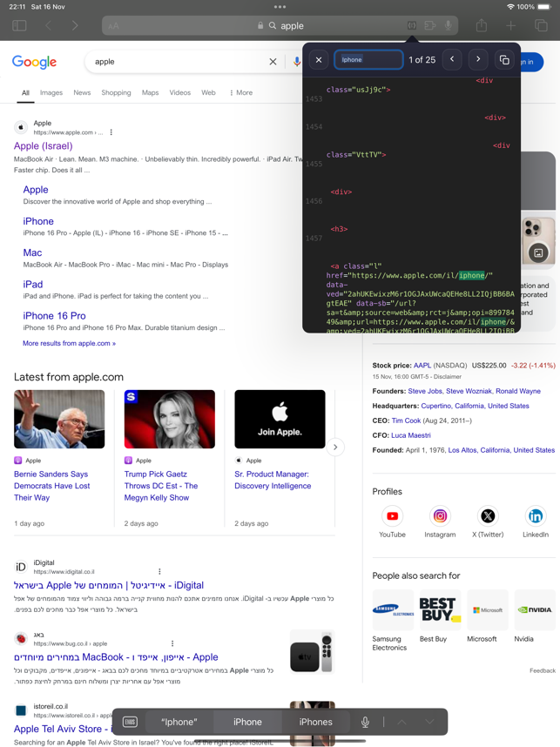Tap keyboard icon in suggestion bar

(130, 722)
